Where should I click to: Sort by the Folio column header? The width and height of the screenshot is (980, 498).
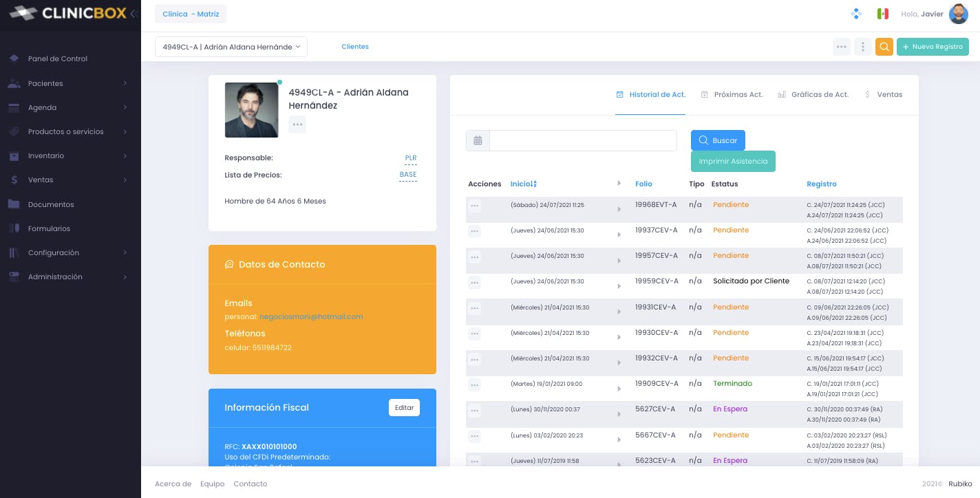click(x=643, y=184)
